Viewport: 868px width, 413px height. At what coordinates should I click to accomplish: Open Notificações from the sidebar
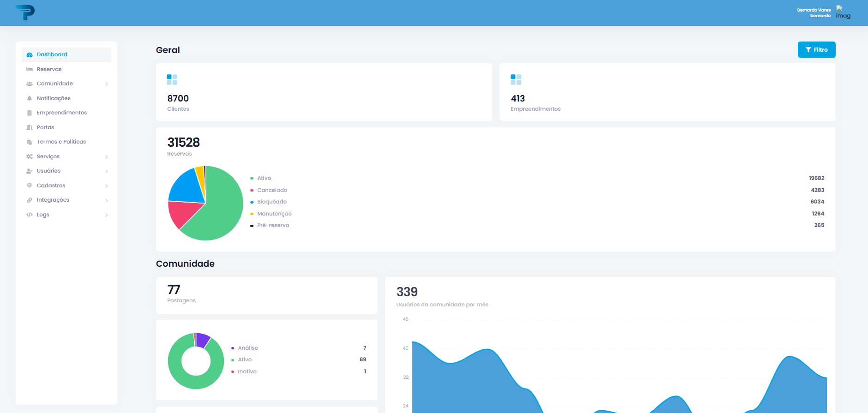(x=66, y=98)
